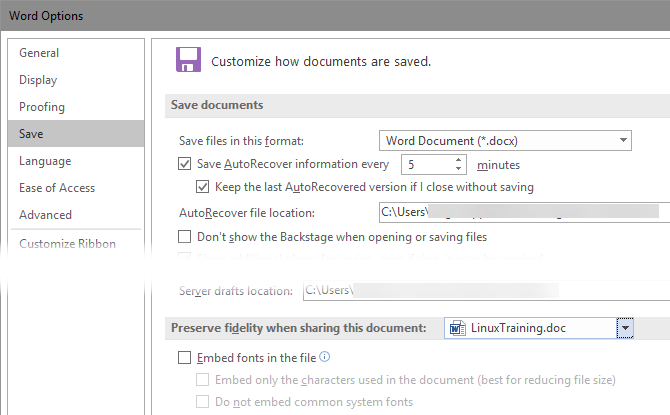Open Ease of Access settings
This screenshot has width=670, height=415.
57,188
